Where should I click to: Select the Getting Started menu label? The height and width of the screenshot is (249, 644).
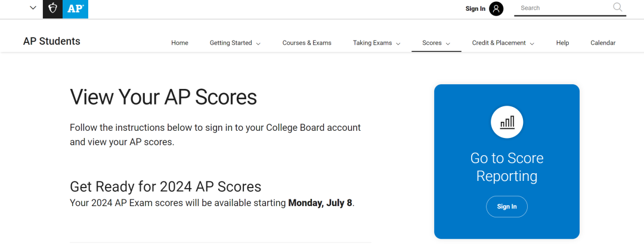231,43
